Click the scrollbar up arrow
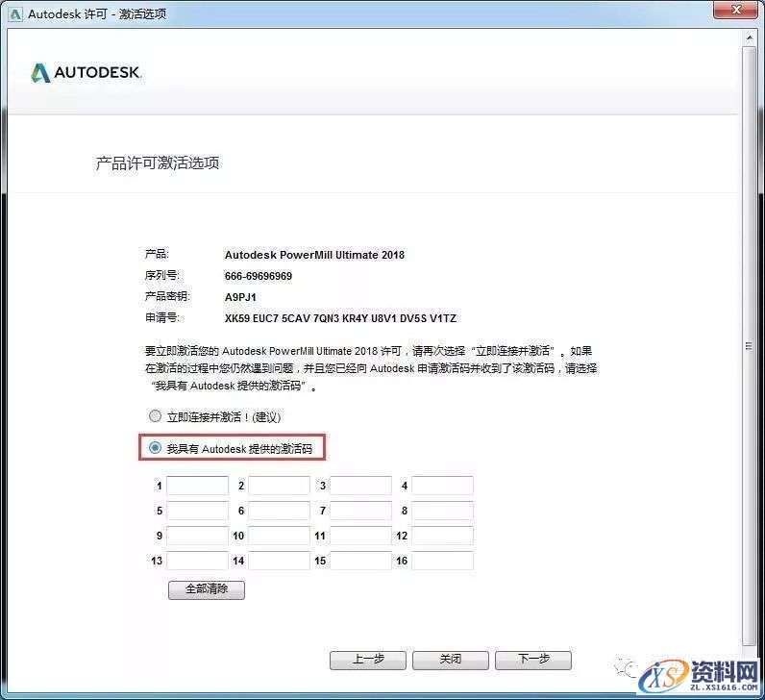The image size is (765, 700). [x=750, y=38]
